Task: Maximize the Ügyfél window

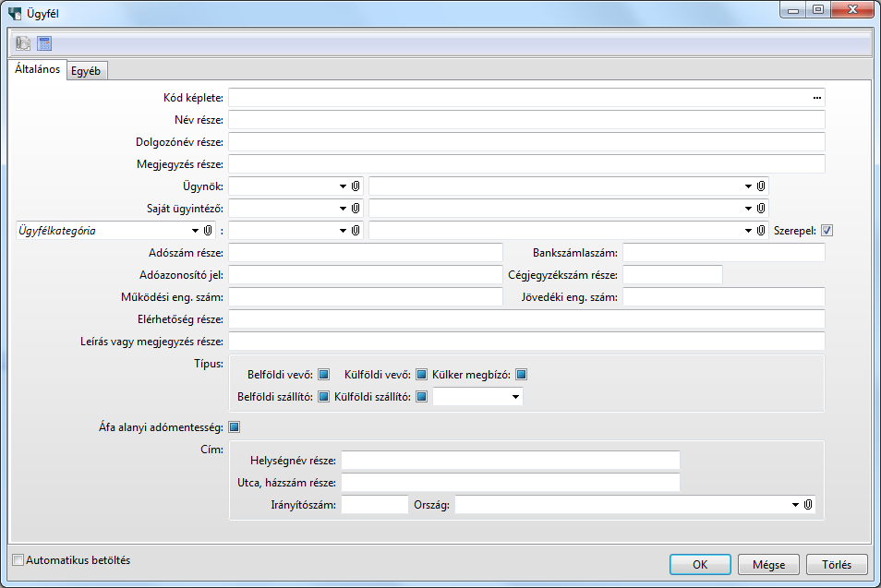Action: pos(818,10)
